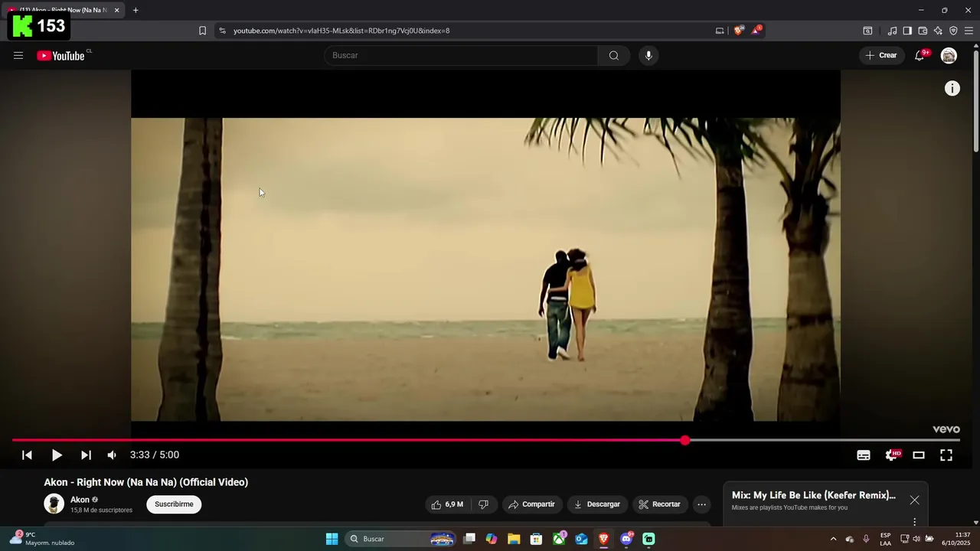The image size is (980, 551).
Task: Focus the YouTube Buscar search field
Action: 461,55
